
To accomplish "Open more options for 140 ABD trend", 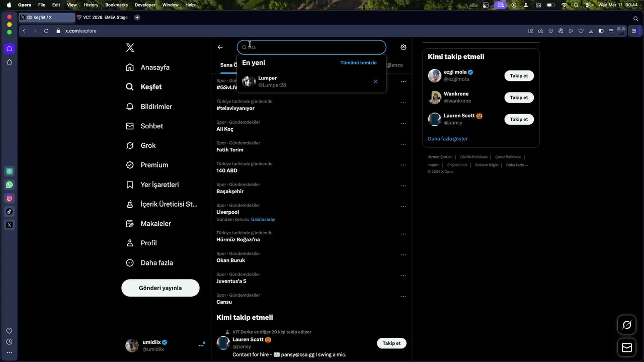I will pos(403,165).
